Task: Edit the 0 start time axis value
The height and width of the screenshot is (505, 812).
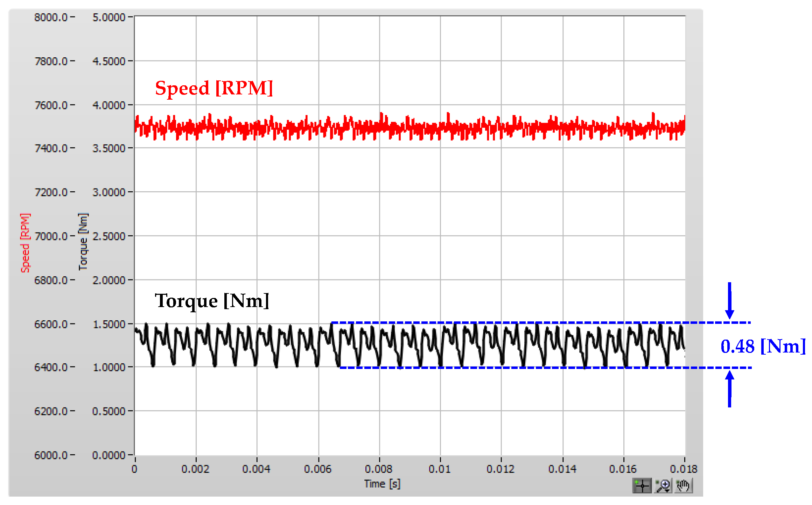Action: click(x=134, y=469)
